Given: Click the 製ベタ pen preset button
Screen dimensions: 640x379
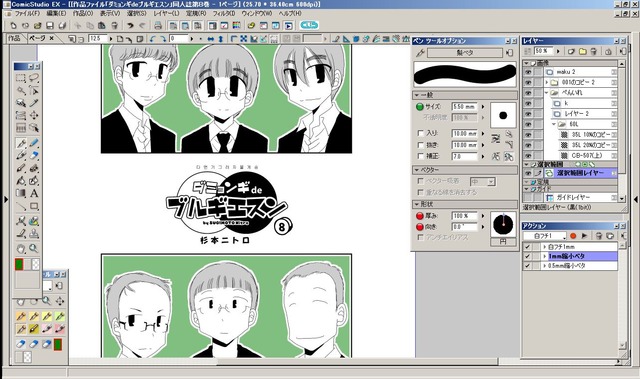Looking at the screenshot, I should coord(465,53).
